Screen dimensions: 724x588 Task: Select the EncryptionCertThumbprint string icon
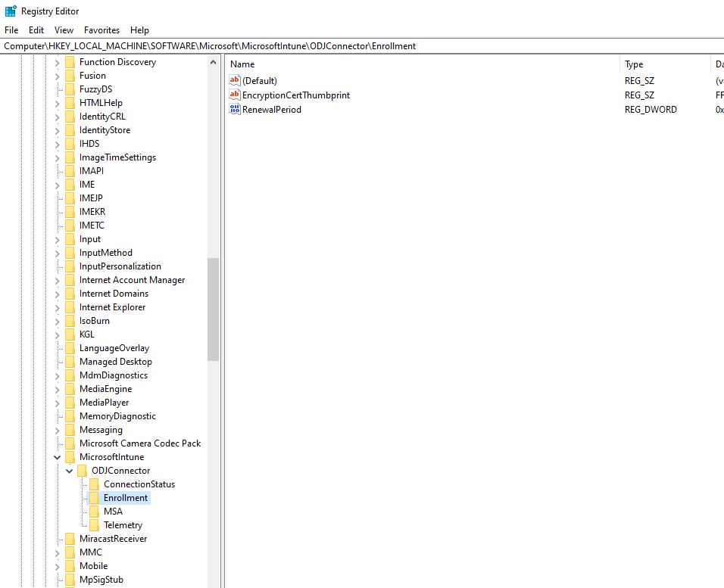pos(235,95)
